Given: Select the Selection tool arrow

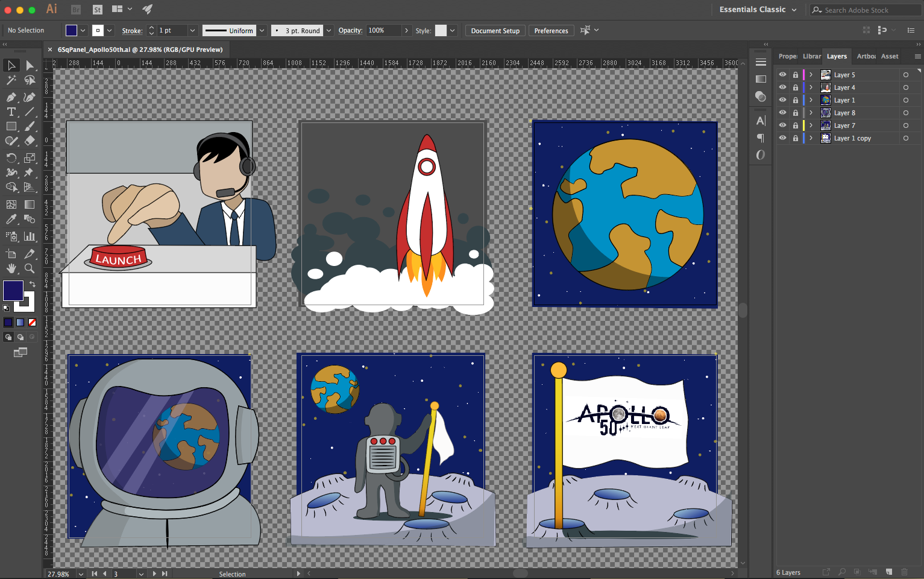Looking at the screenshot, I should tap(11, 65).
